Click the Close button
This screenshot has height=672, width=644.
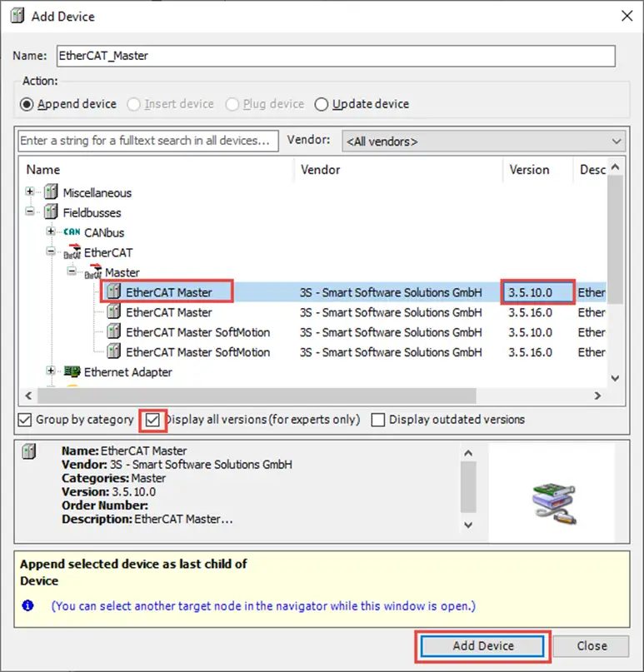click(x=592, y=646)
